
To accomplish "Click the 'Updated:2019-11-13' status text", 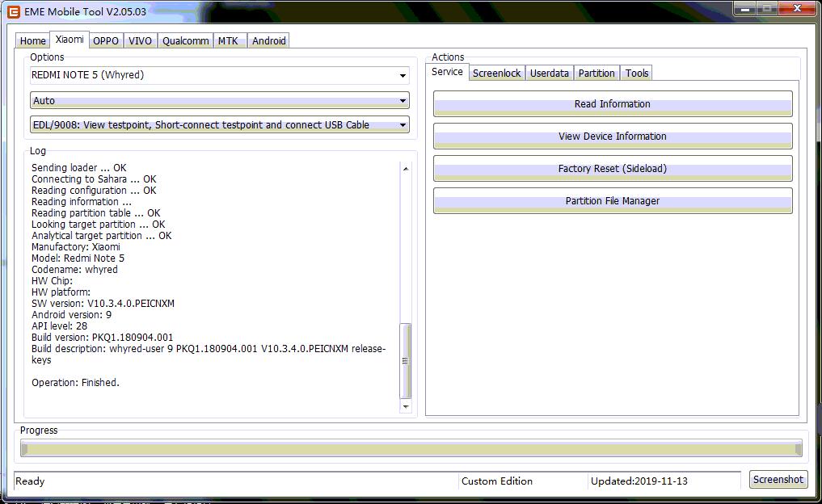I will pos(639,481).
